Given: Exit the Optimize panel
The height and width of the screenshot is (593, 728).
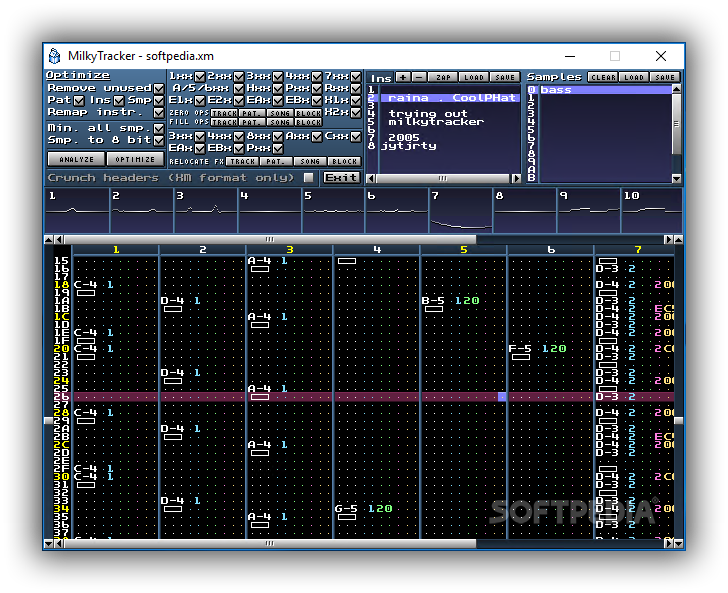Looking at the screenshot, I should [x=341, y=177].
